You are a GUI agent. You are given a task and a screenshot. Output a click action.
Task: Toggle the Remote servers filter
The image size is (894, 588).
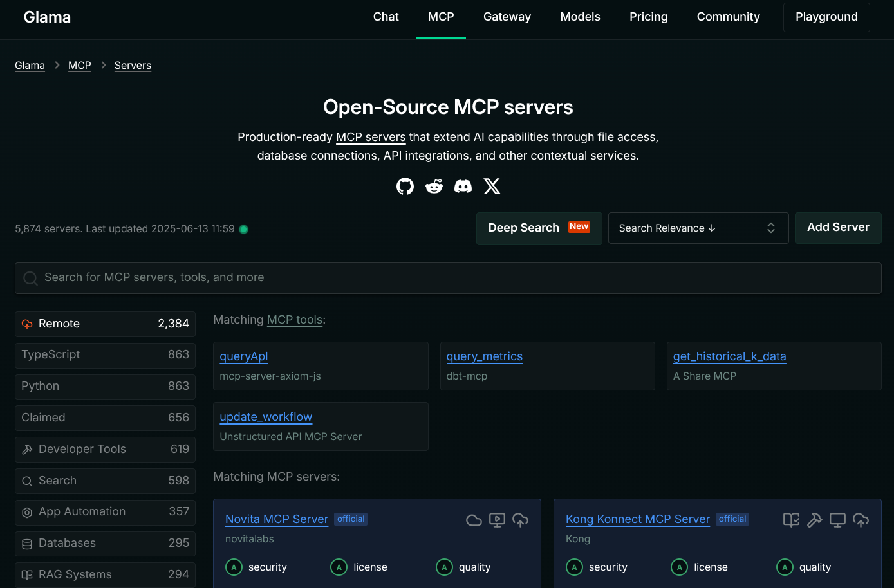105,324
